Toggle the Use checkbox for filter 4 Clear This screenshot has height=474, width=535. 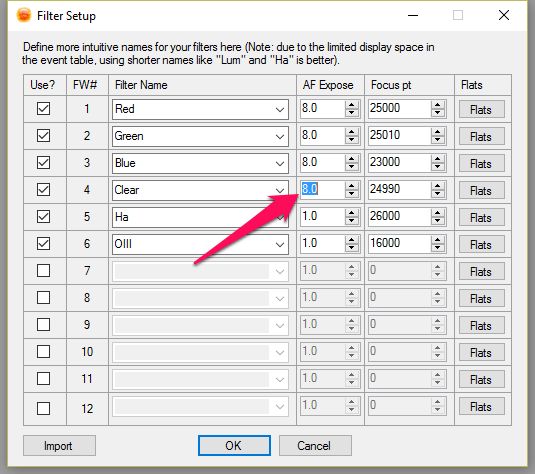click(43, 190)
